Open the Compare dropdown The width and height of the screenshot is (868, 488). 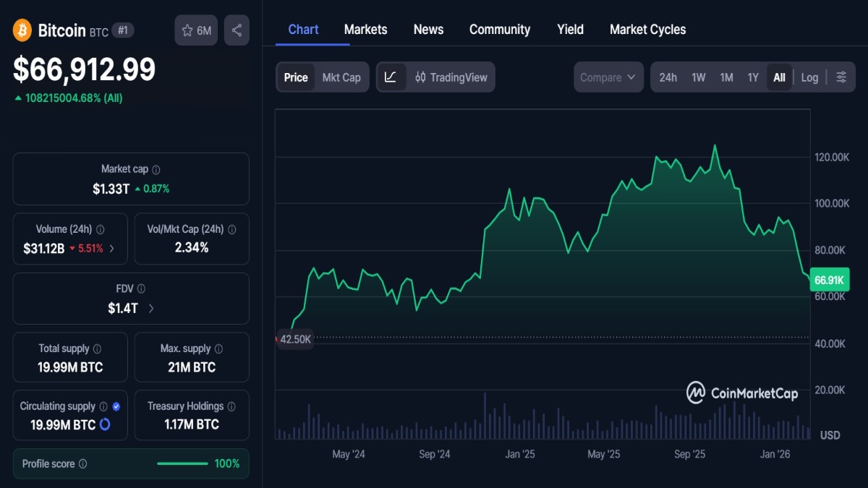[x=608, y=77]
